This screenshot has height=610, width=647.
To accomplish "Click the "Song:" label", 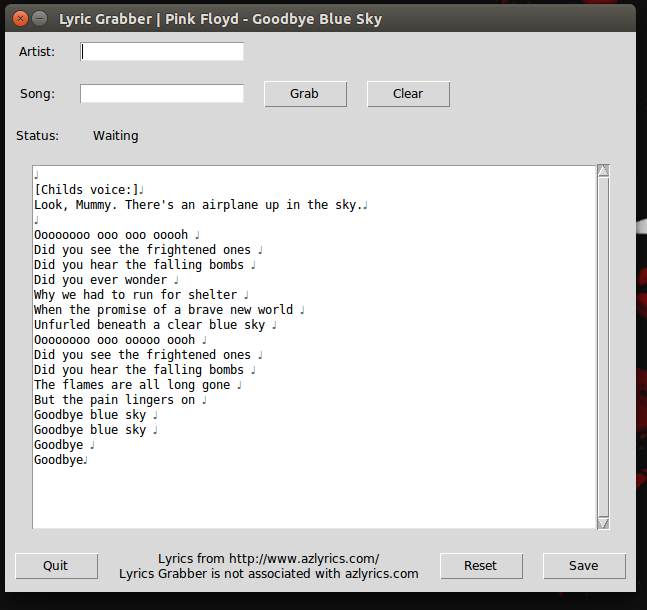I will 38,94.
